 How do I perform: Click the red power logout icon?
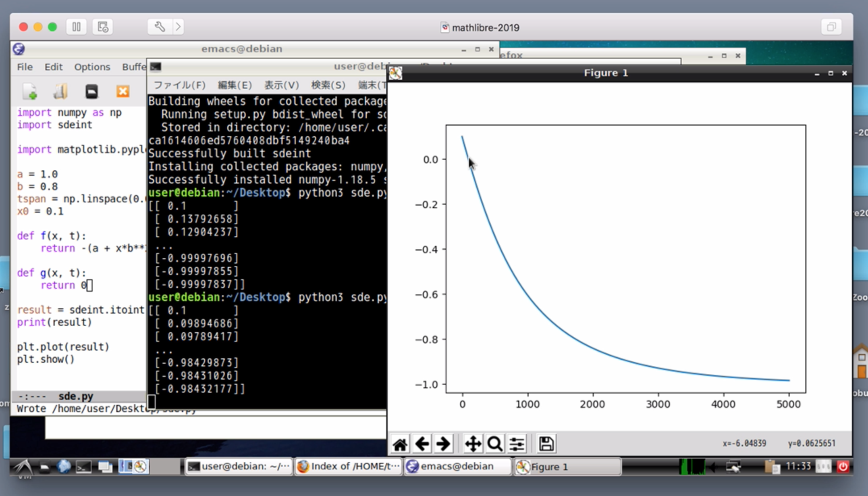point(843,467)
